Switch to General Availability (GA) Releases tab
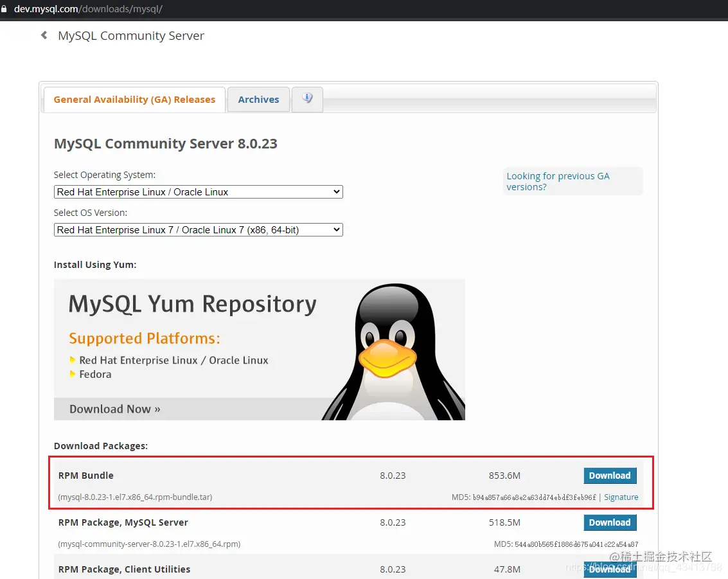The width and height of the screenshot is (728, 579). click(x=135, y=100)
